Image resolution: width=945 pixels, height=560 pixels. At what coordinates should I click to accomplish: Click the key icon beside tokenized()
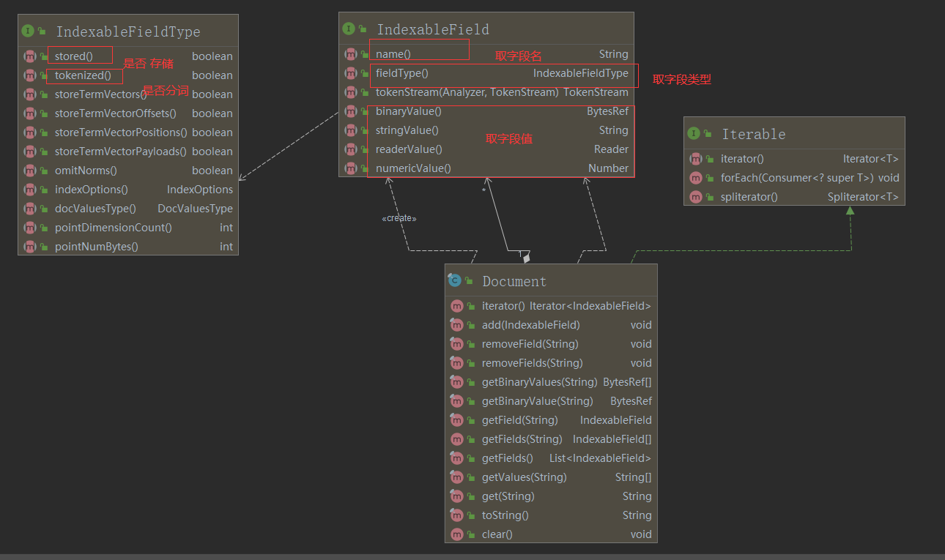pos(42,75)
